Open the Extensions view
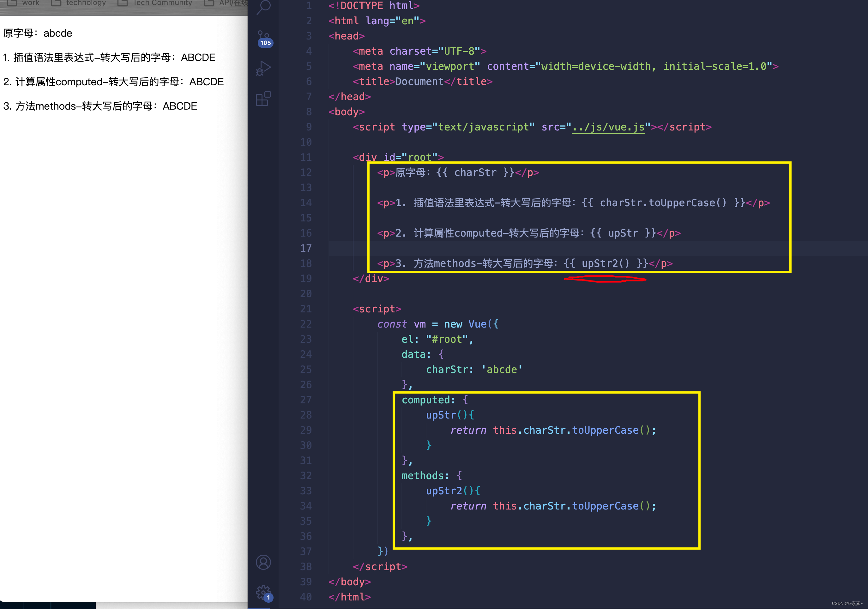Image resolution: width=868 pixels, height=609 pixels. (263, 99)
